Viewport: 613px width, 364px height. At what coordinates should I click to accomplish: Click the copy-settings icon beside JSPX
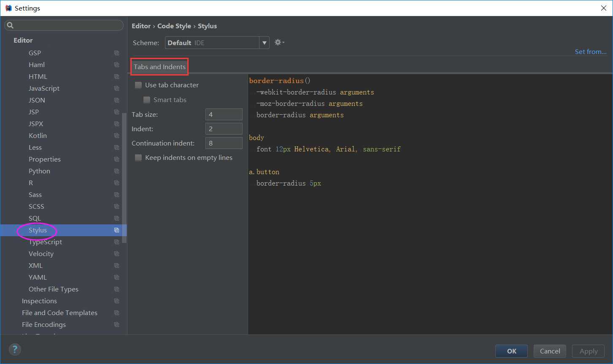point(116,124)
